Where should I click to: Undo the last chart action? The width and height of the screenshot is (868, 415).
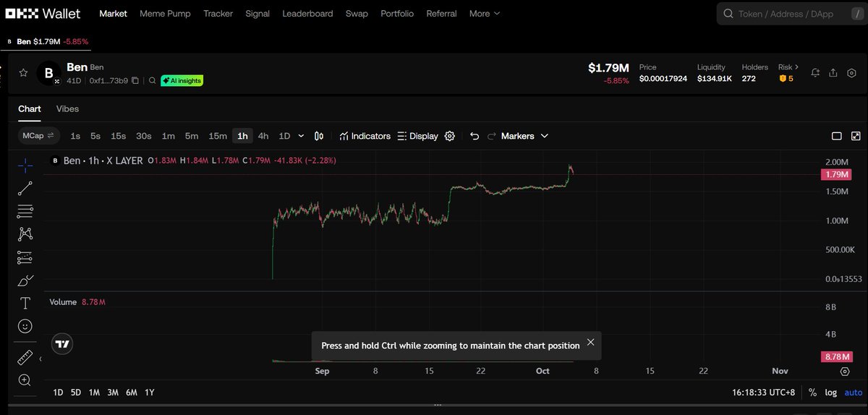(x=475, y=136)
